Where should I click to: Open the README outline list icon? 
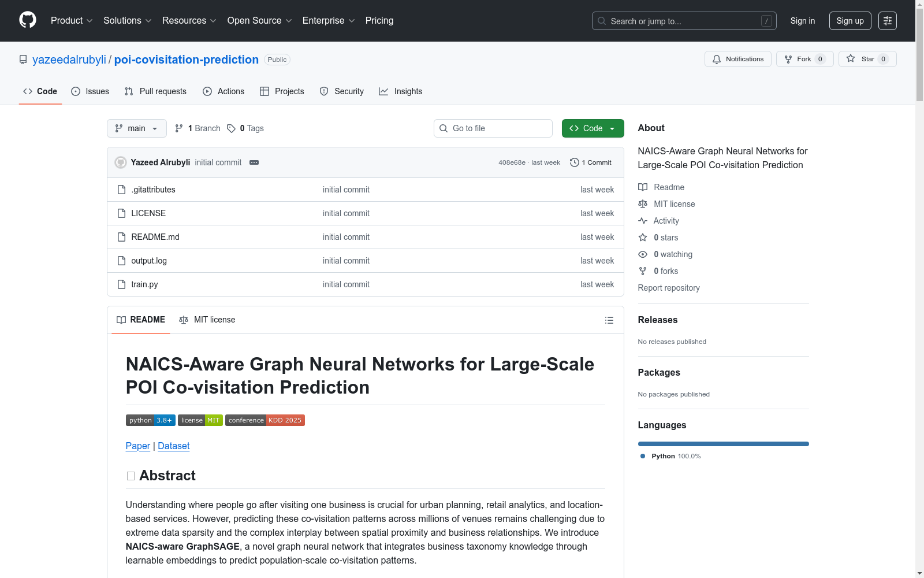tap(609, 320)
